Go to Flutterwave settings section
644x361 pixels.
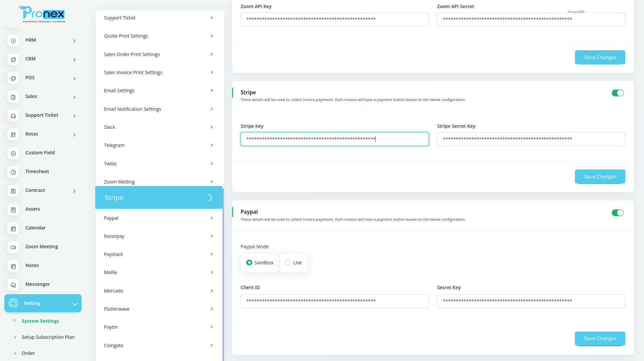(159, 309)
